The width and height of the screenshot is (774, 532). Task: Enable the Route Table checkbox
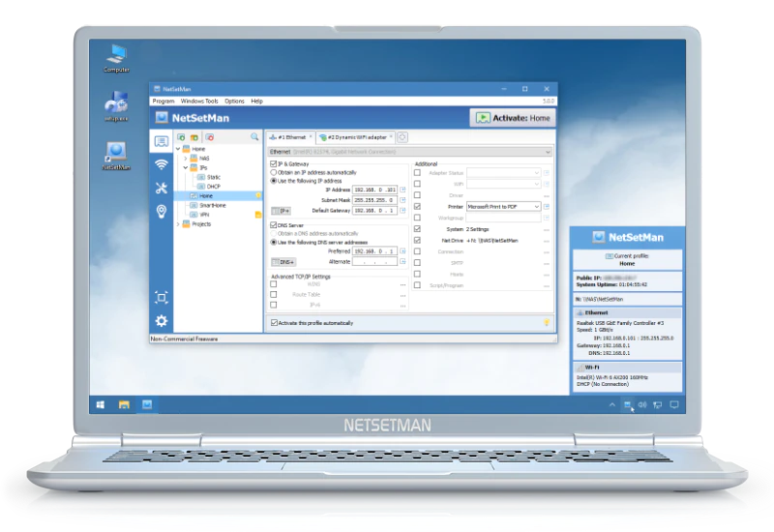[274, 295]
